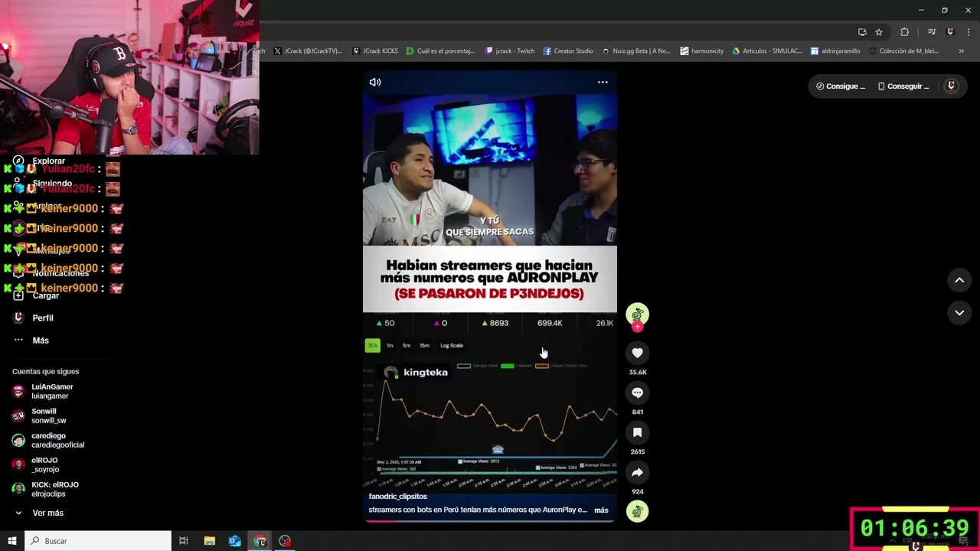Open 'Cuál es el porcentaj...' bookmark

coord(440,51)
